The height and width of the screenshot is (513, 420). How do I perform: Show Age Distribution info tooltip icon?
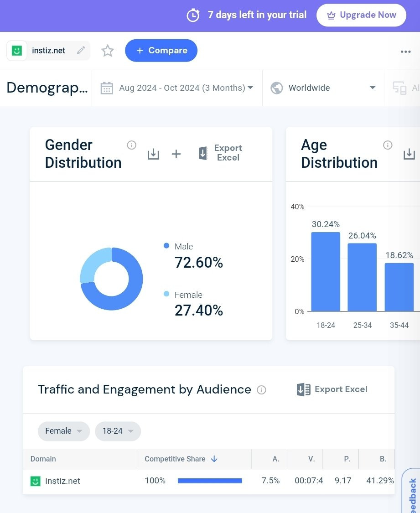[388, 145]
